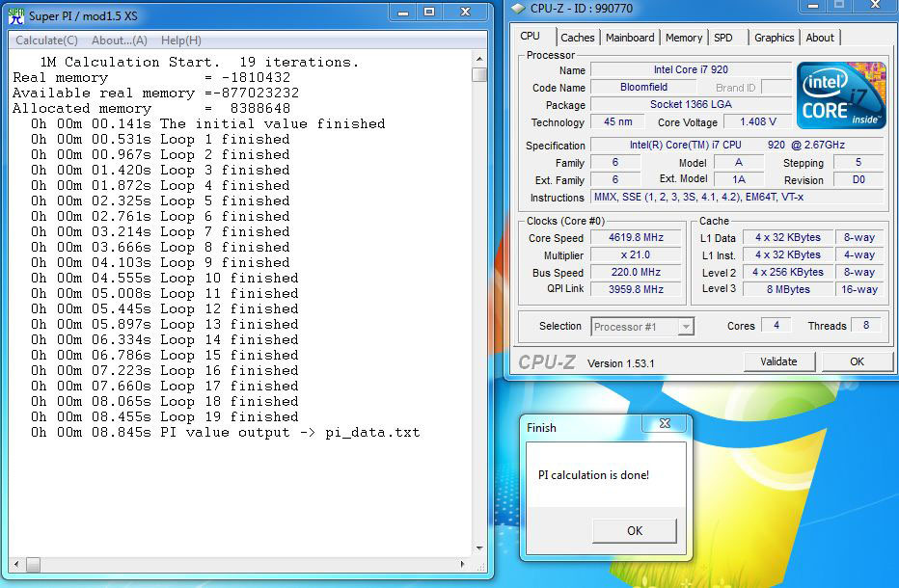The height and width of the screenshot is (588, 899).
Task: Maximize the Super PI window
Action: pyautogui.click(x=429, y=12)
